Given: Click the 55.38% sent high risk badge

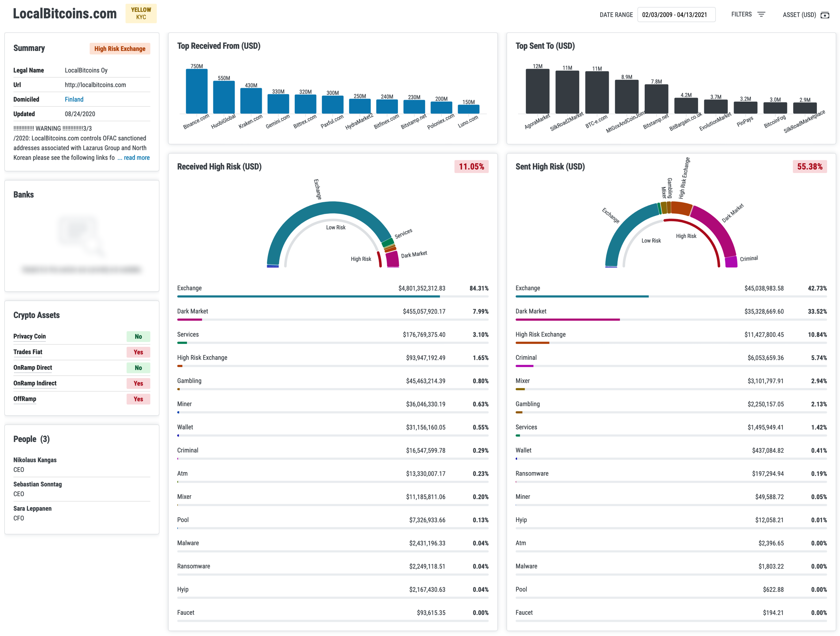Looking at the screenshot, I should pos(810,166).
